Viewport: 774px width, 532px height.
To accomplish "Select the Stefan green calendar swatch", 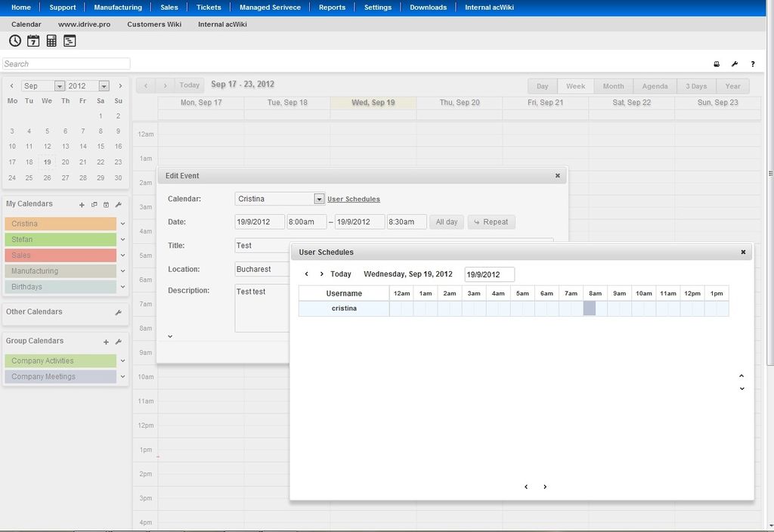I will pos(60,240).
